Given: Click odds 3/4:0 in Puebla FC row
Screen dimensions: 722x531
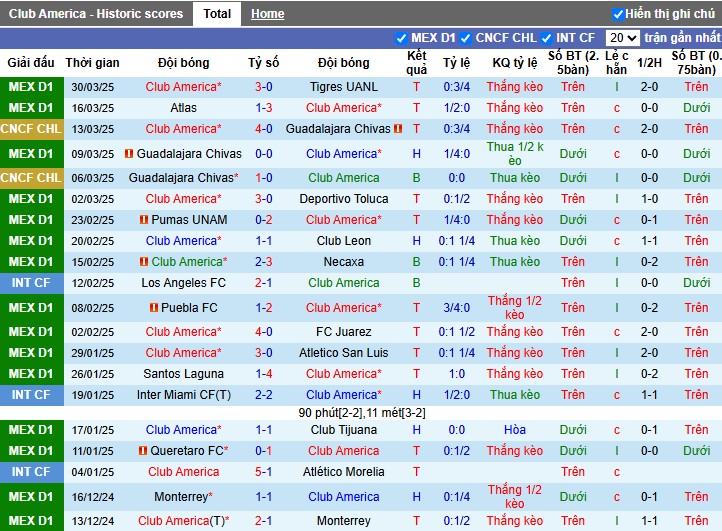Looking at the screenshot, I should pyautogui.click(x=456, y=308).
